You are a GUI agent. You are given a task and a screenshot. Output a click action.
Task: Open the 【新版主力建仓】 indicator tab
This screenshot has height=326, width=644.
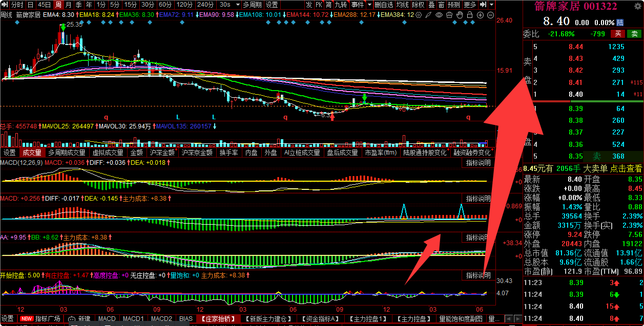pos(268,319)
